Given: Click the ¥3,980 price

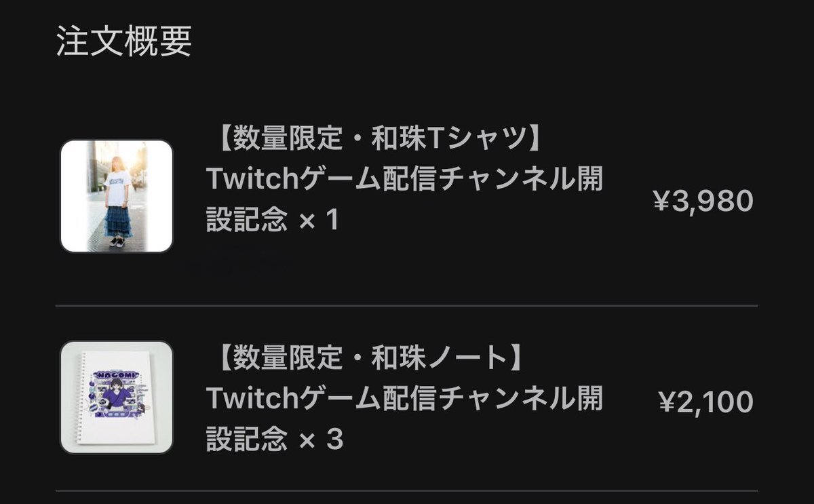Looking at the screenshot, I should click(703, 201).
